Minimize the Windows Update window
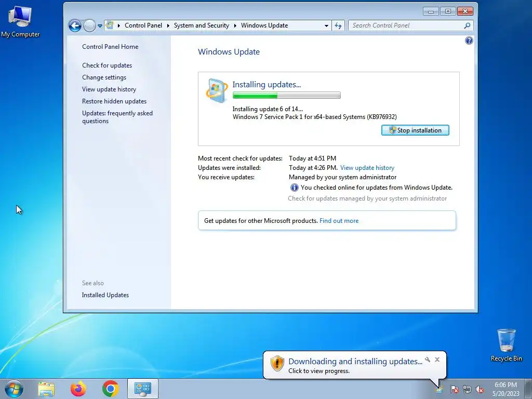The image size is (532, 399). tap(431, 11)
